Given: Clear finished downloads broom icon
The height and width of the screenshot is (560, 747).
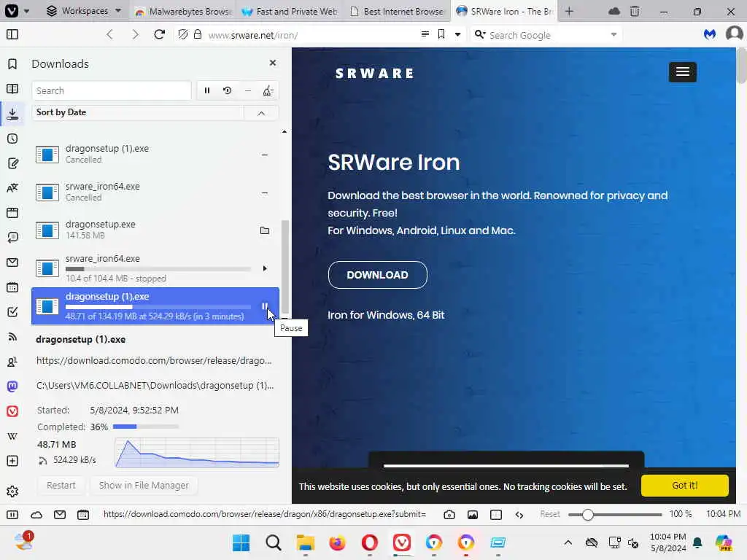Looking at the screenshot, I should [x=267, y=90].
